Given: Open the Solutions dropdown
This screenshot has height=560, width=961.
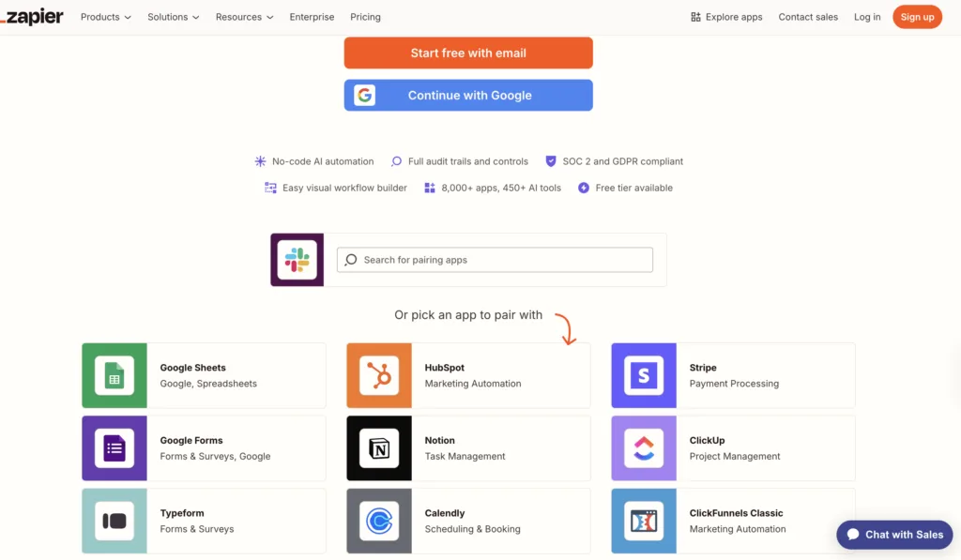Looking at the screenshot, I should (x=173, y=16).
